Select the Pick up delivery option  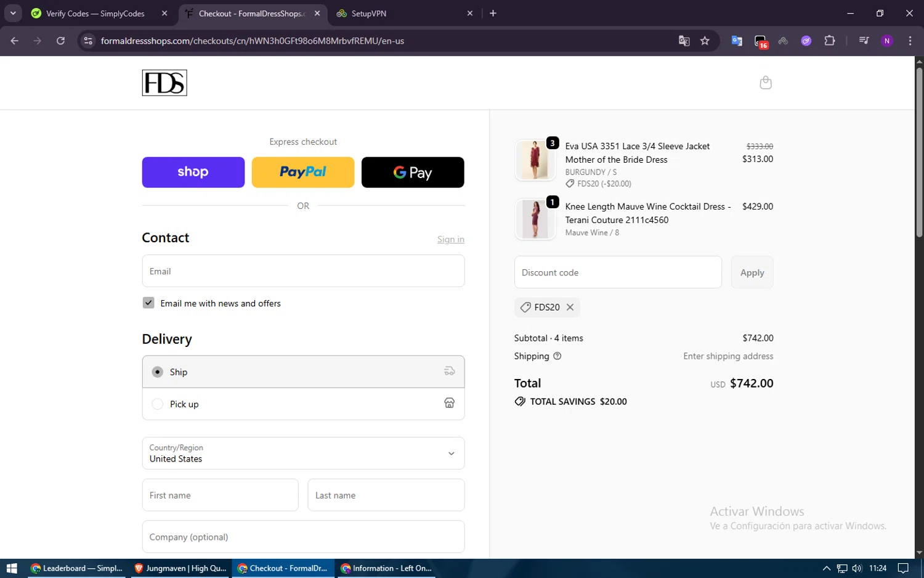[x=303, y=404]
